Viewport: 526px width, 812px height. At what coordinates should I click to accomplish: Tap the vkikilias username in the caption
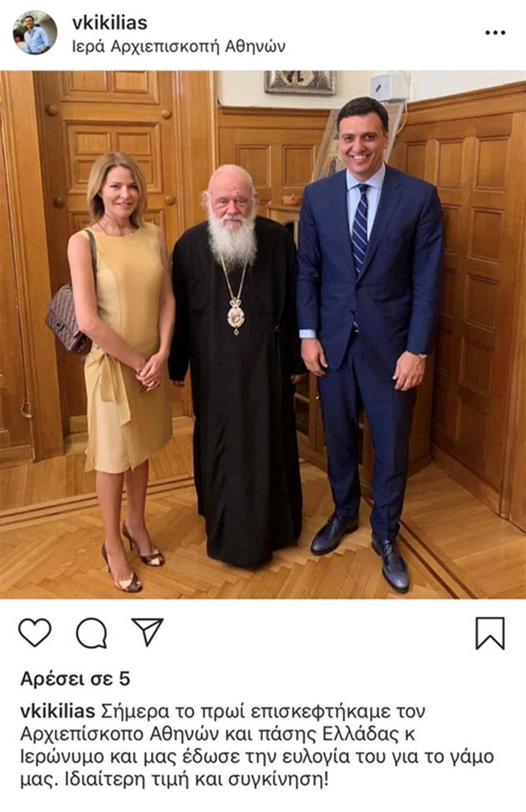58,711
